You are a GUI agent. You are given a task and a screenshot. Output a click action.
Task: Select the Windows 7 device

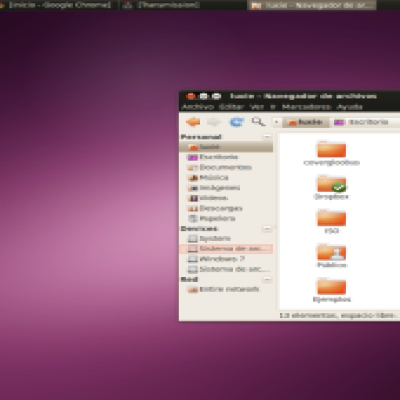click(226, 259)
